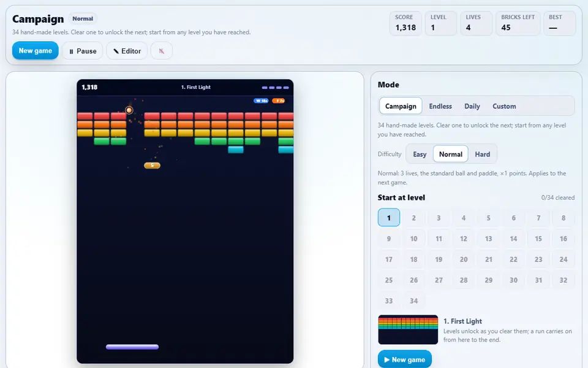Click the '1. First Light' title in the game header
This screenshot has width=588, height=368.
pyautogui.click(x=196, y=87)
